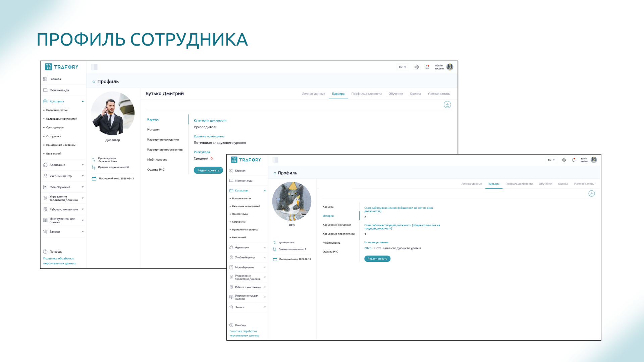Image resolution: width=644 pixels, height=362 pixels.
Task: Click admin avatar in the first window
Action: pos(450,67)
